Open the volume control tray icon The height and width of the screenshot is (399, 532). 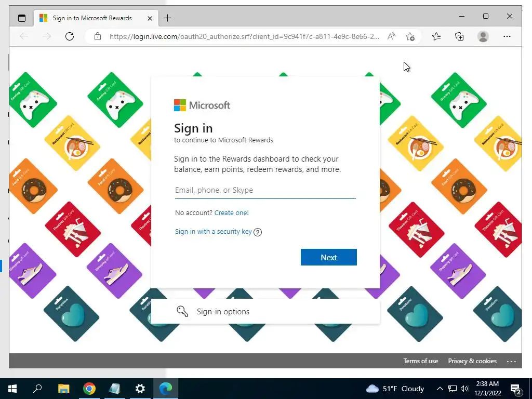click(464, 389)
